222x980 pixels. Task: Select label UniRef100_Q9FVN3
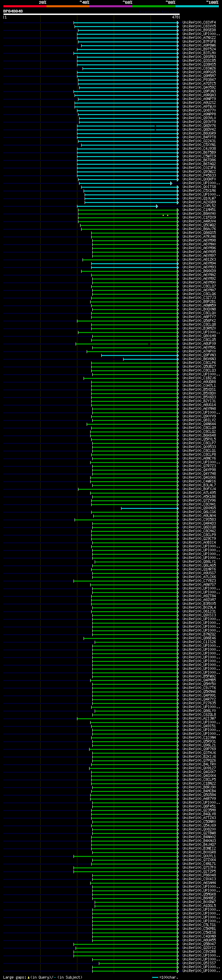(x=199, y=355)
